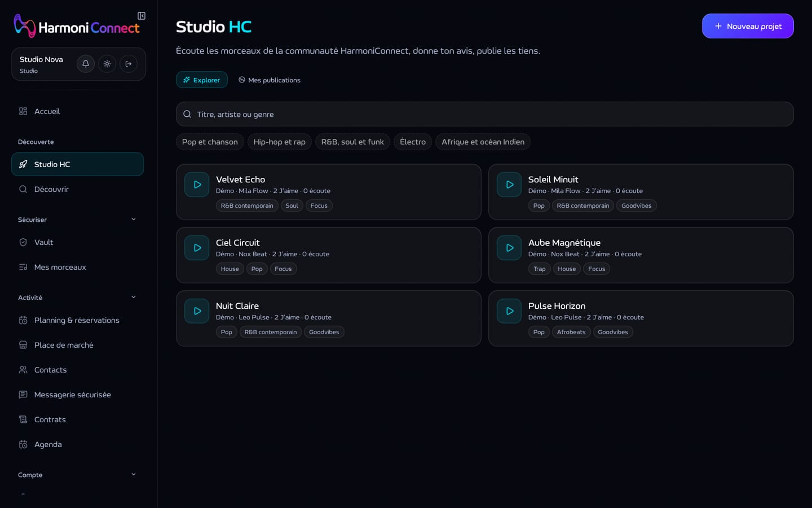Open Studio HC sidebar item
812x508 pixels.
tap(77, 164)
